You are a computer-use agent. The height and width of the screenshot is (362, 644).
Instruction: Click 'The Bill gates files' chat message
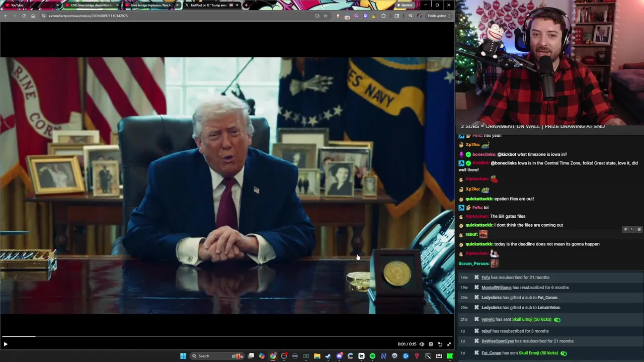[x=508, y=216]
